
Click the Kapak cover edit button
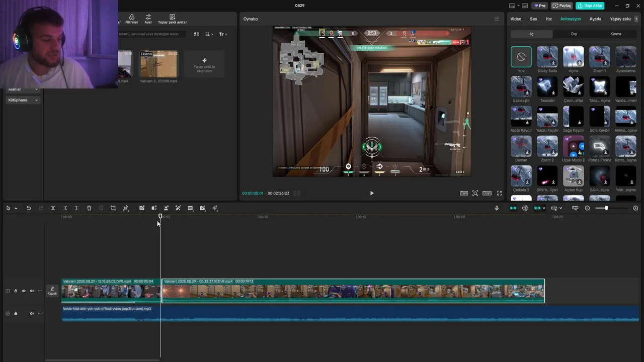coord(52,291)
